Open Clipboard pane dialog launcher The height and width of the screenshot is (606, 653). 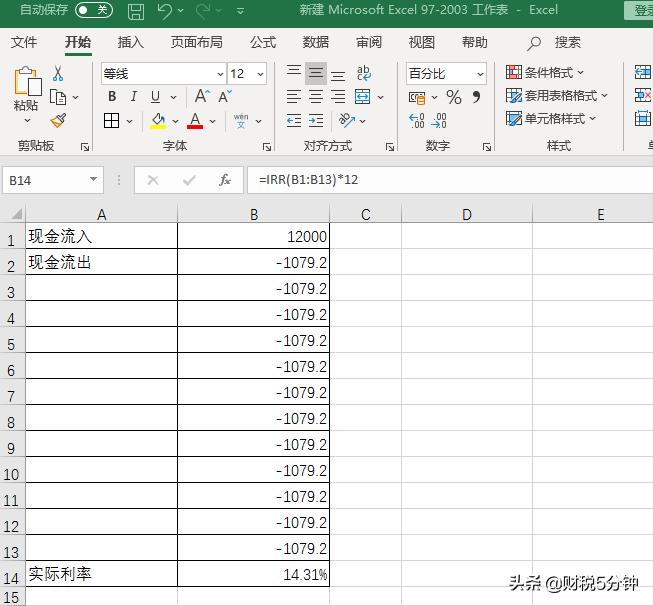(85, 147)
